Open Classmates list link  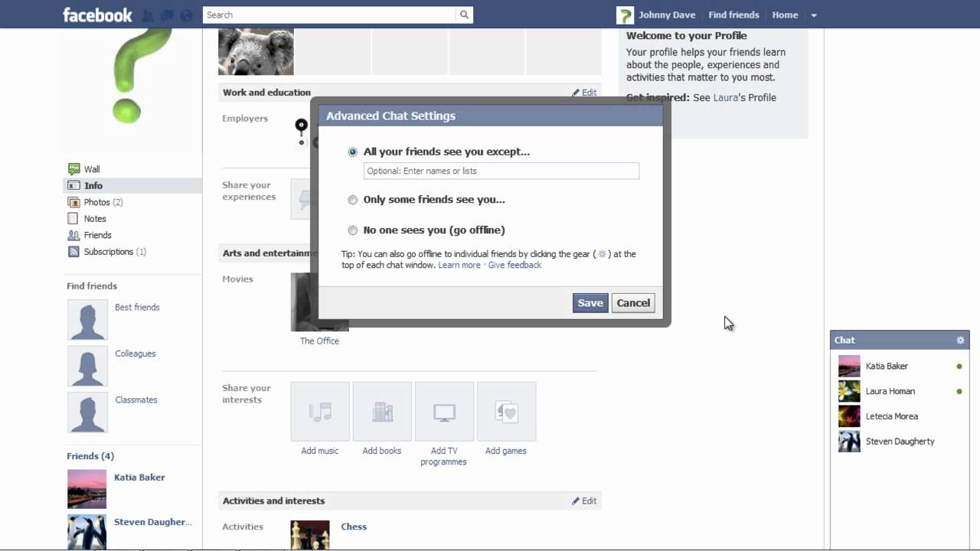point(136,399)
